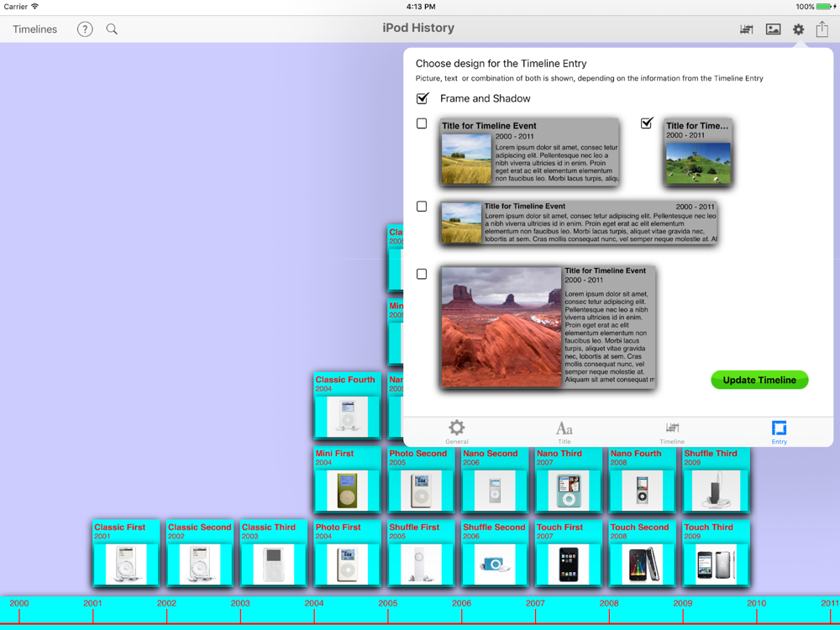Go back to Timelines list
This screenshot has width=840, height=630.
click(34, 29)
